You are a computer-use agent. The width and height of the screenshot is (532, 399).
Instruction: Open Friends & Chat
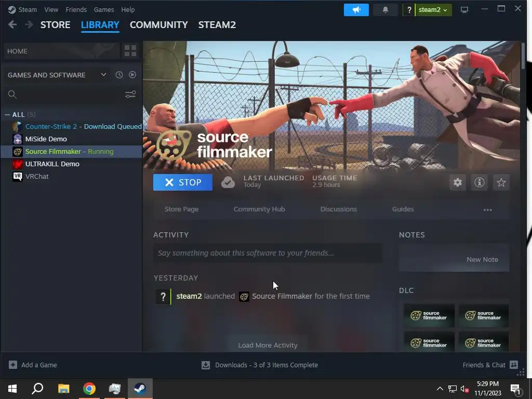(x=490, y=365)
